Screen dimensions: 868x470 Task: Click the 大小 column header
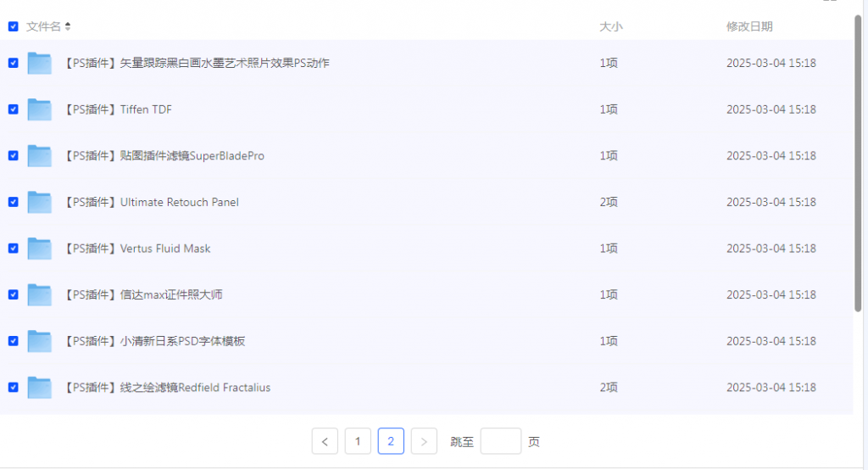tap(611, 26)
